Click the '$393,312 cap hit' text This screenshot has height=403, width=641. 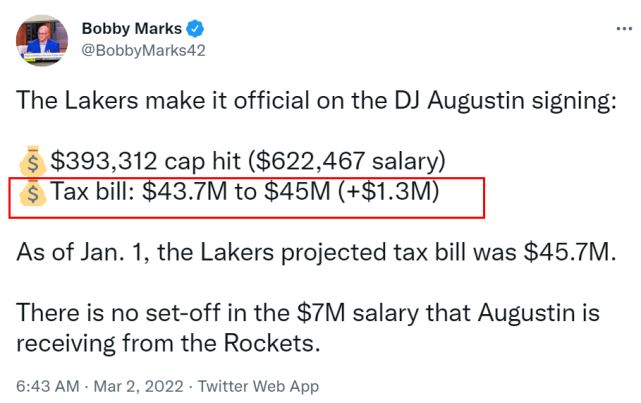pyautogui.click(x=153, y=159)
